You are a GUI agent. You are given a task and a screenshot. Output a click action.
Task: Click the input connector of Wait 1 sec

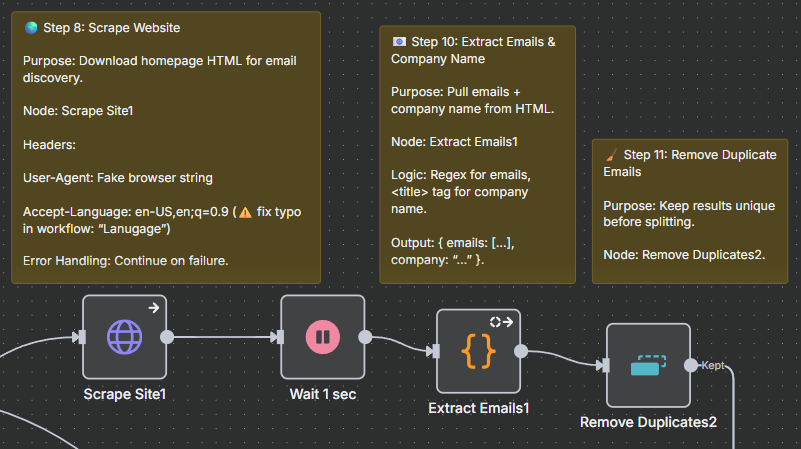point(278,337)
